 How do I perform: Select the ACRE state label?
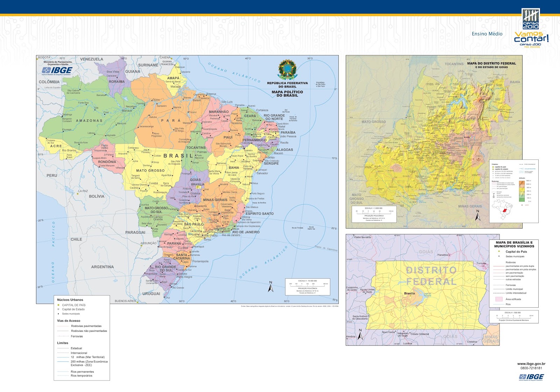click(x=56, y=146)
